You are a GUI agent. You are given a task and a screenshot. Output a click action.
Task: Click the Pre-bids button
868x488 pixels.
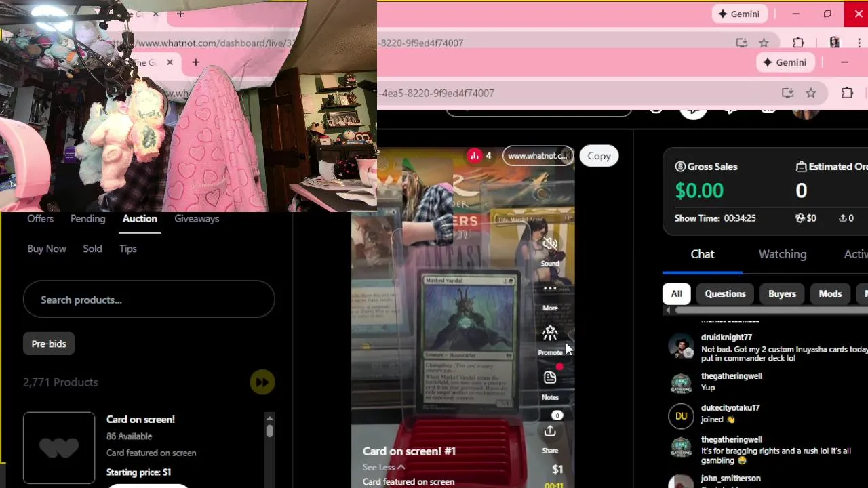(x=49, y=344)
